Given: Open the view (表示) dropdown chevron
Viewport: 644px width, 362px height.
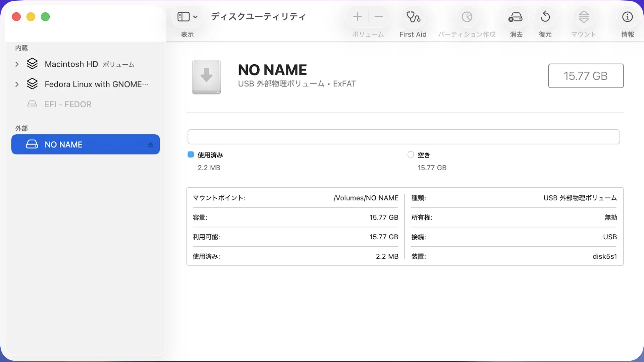Looking at the screenshot, I should click(196, 17).
